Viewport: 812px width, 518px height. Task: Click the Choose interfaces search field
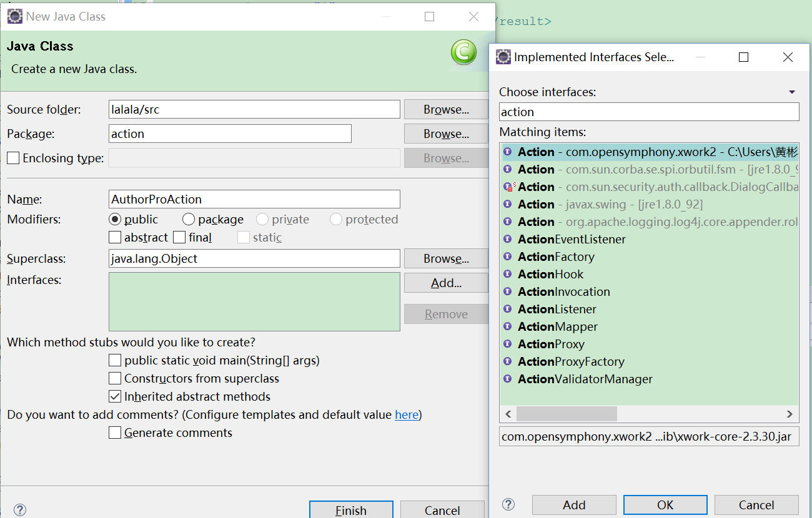point(650,112)
